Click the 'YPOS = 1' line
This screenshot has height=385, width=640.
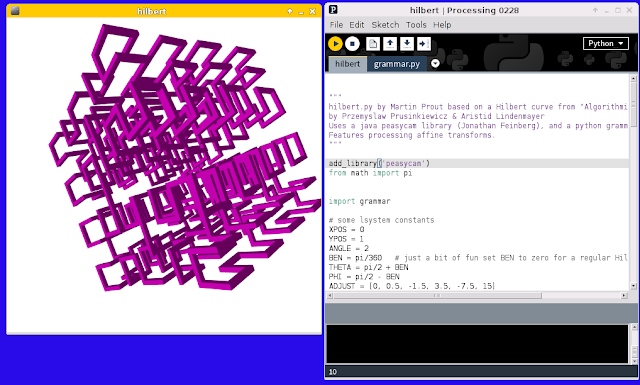(346, 239)
